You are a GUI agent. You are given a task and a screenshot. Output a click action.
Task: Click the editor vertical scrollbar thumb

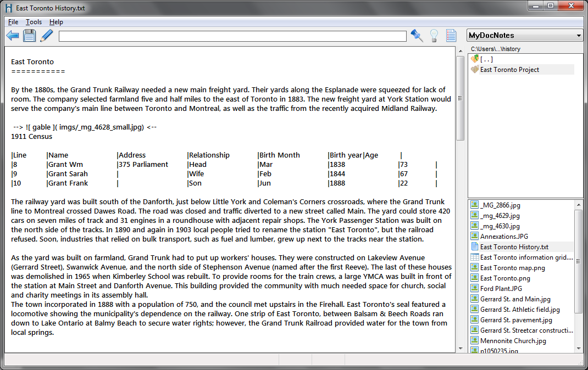(460, 98)
